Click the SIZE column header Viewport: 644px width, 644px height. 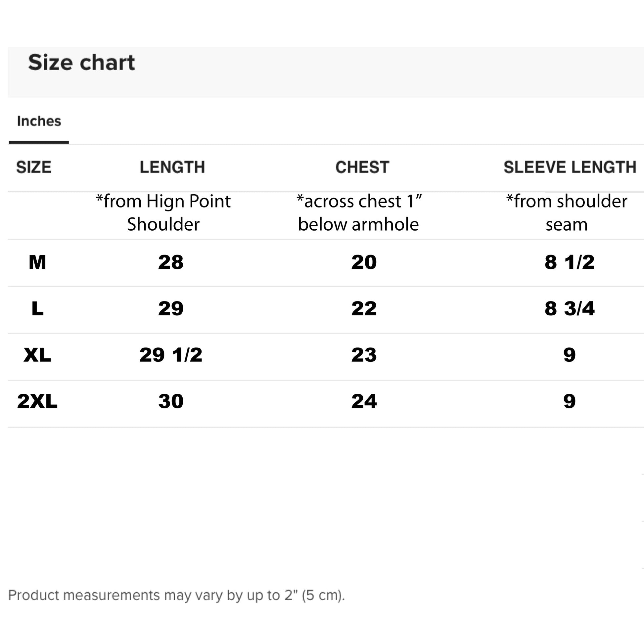click(34, 167)
